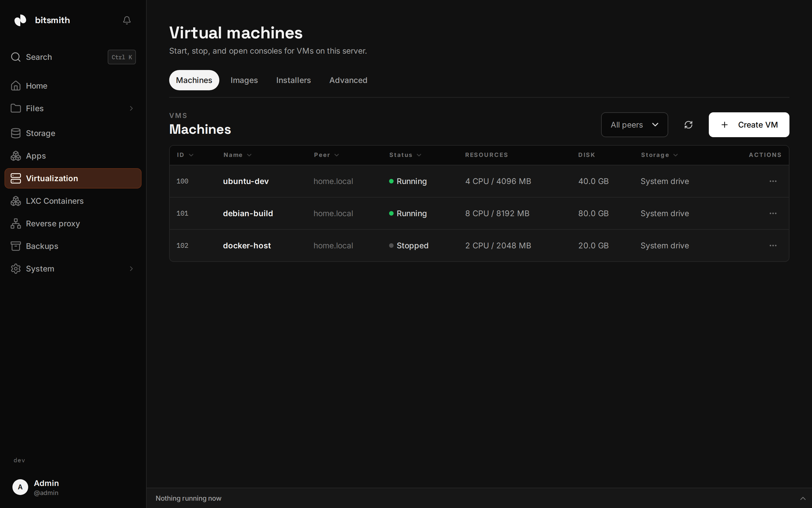
Task: Open actions menu for debian-build
Action: pos(773,213)
